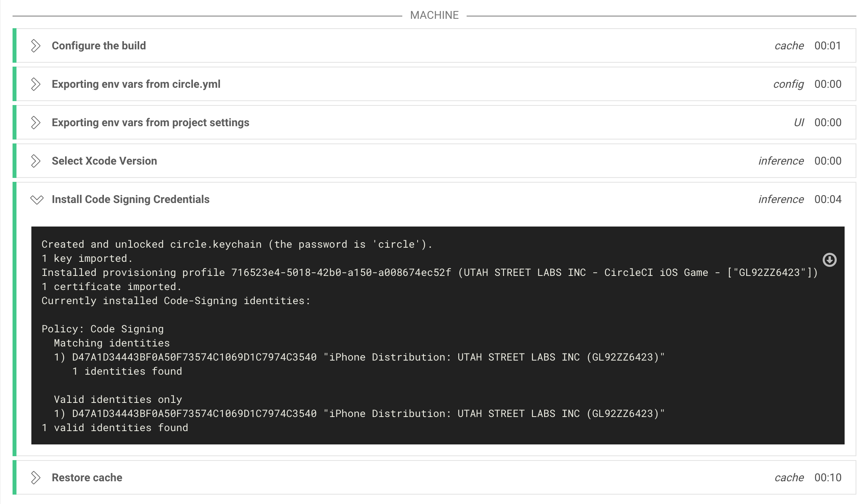Click the MACHINE section heading
This screenshot has width=865, height=504.
(434, 15)
